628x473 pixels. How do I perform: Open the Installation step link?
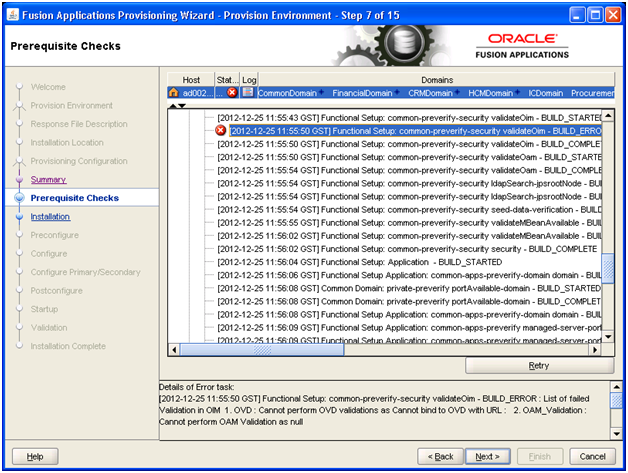tap(50, 217)
